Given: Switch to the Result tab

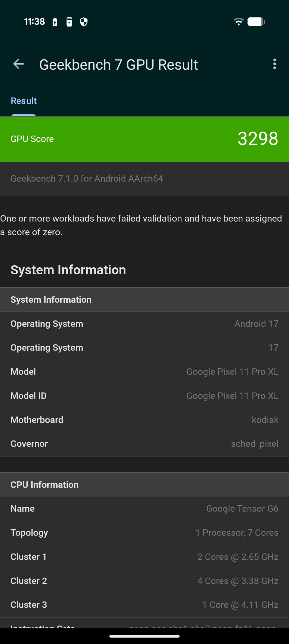Looking at the screenshot, I should tap(24, 101).
